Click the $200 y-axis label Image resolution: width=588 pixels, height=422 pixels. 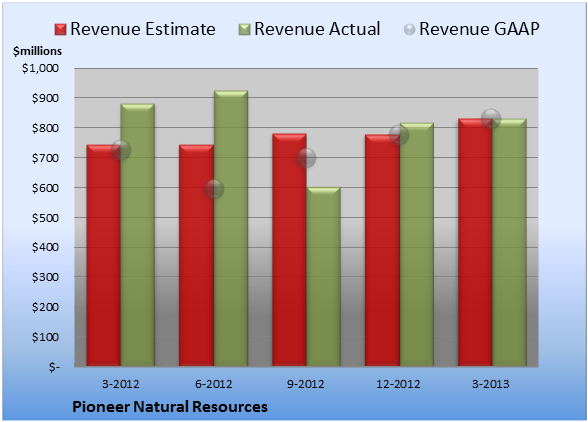45,307
